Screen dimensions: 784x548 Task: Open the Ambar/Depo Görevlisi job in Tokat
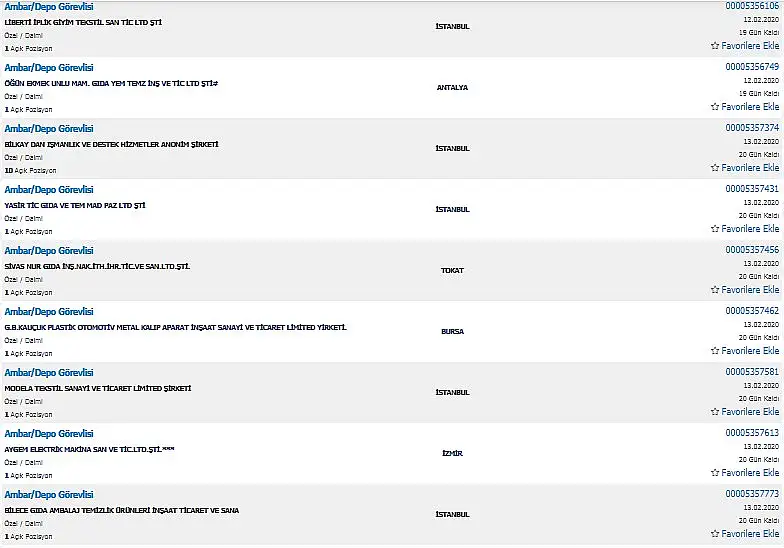tap(49, 250)
